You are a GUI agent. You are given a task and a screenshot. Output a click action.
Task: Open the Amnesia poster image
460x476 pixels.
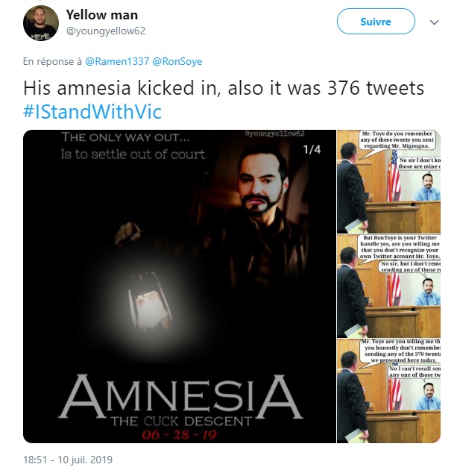pyautogui.click(x=180, y=286)
